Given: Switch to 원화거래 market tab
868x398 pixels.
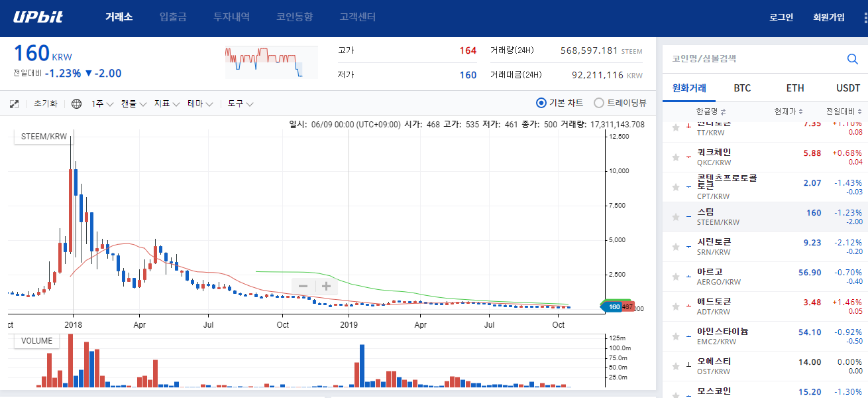Looking at the screenshot, I should (x=689, y=88).
